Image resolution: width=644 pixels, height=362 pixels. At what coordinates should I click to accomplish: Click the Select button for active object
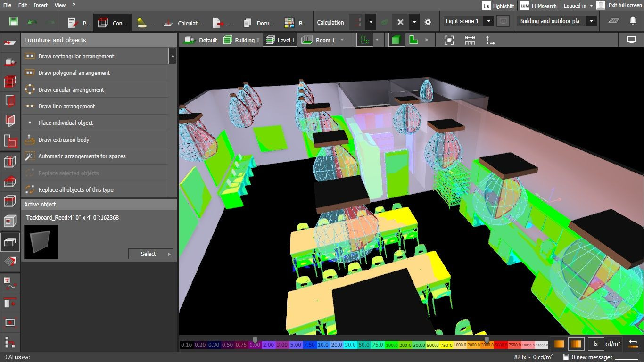pos(150,254)
